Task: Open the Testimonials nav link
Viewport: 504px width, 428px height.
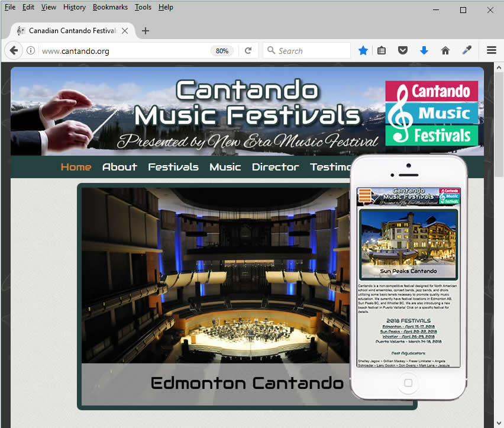Action: tap(331, 167)
